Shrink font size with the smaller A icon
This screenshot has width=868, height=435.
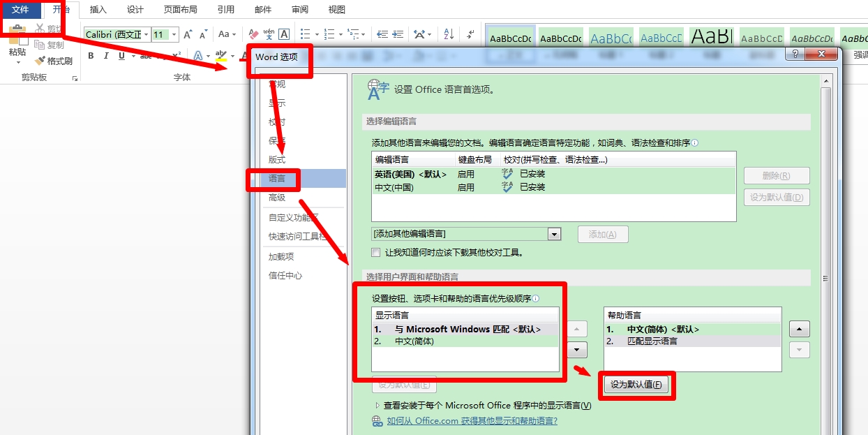(204, 34)
